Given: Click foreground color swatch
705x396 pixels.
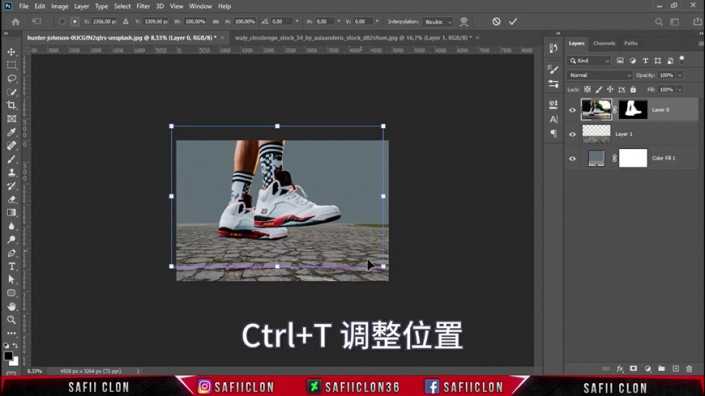Looking at the screenshot, I should [x=8, y=356].
